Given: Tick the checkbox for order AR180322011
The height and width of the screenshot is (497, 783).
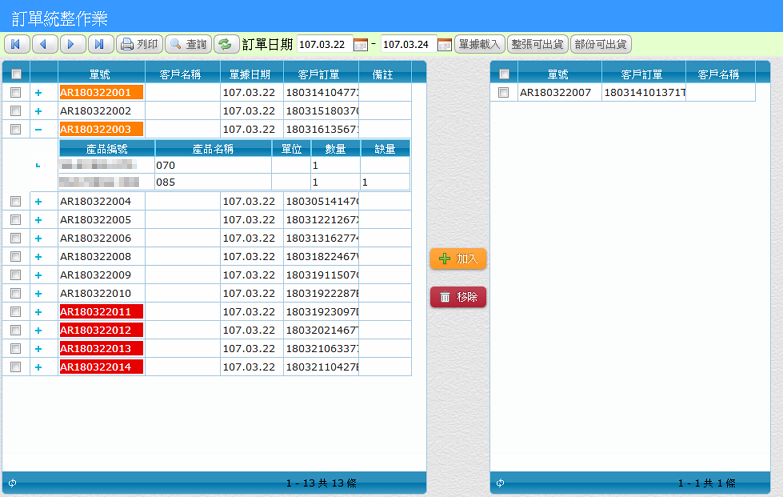Looking at the screenshot, I should (x=15, y=312).
